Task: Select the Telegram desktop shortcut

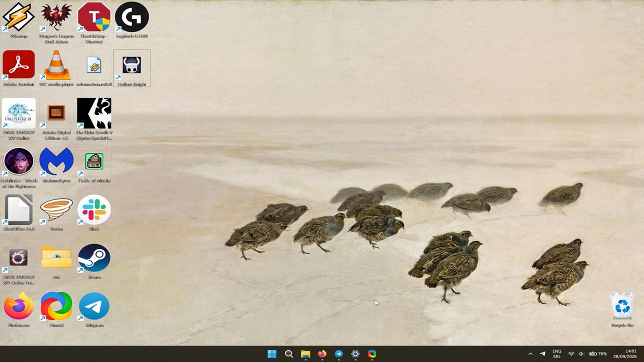Action: tap(94, 310)
